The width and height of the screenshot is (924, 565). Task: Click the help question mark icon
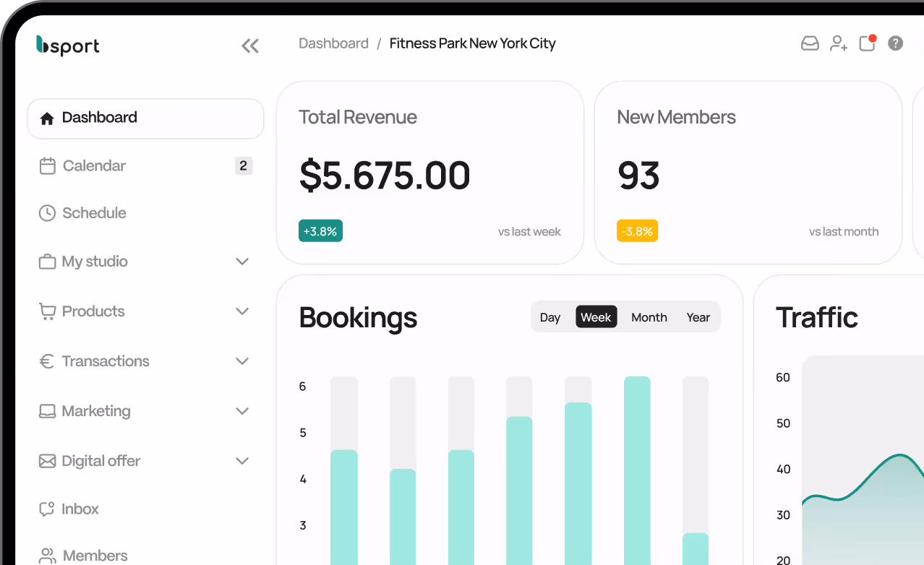pos(895,43)
